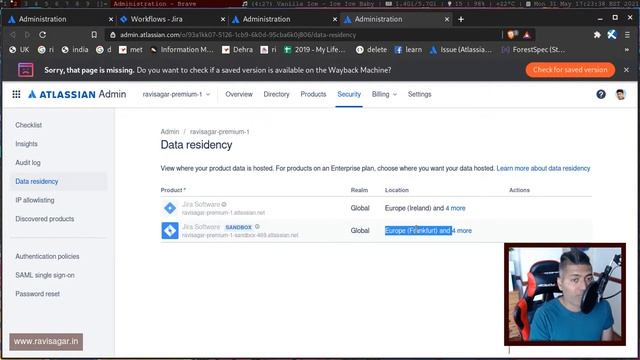Open the Dehra bookmark
The width and height of the screenshot is (640, 360).
237,49
